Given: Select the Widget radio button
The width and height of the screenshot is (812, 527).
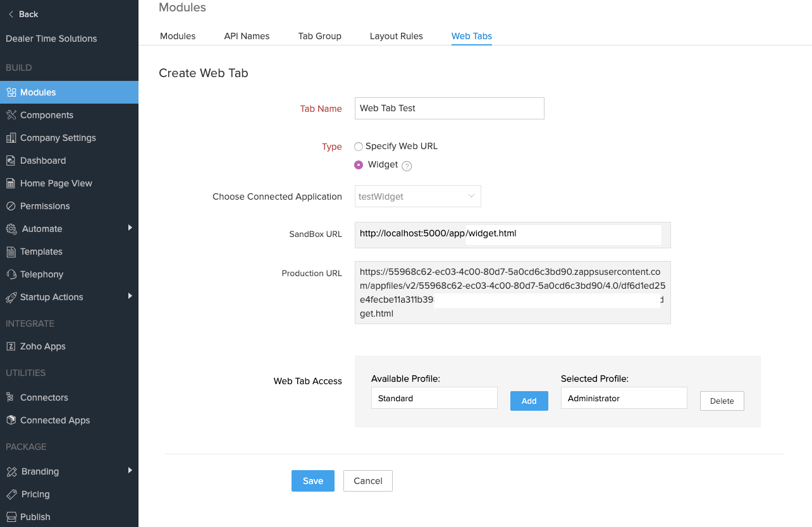Looking at the screenshot, I should coord(359,165).
